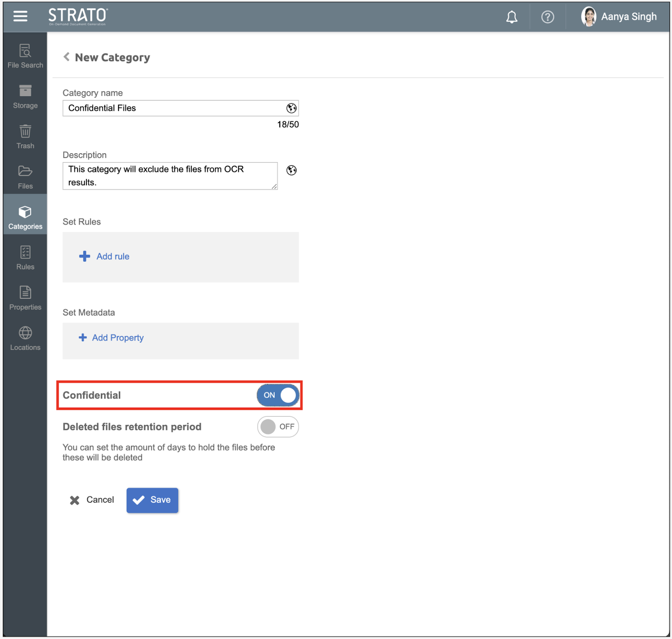672x639 pixels.
Task: Open File Search in sidebar
Action: (25, 56)
